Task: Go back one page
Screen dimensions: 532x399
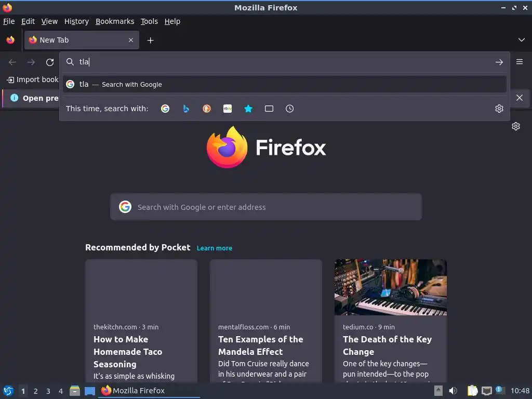Action: tap(12, 62)
